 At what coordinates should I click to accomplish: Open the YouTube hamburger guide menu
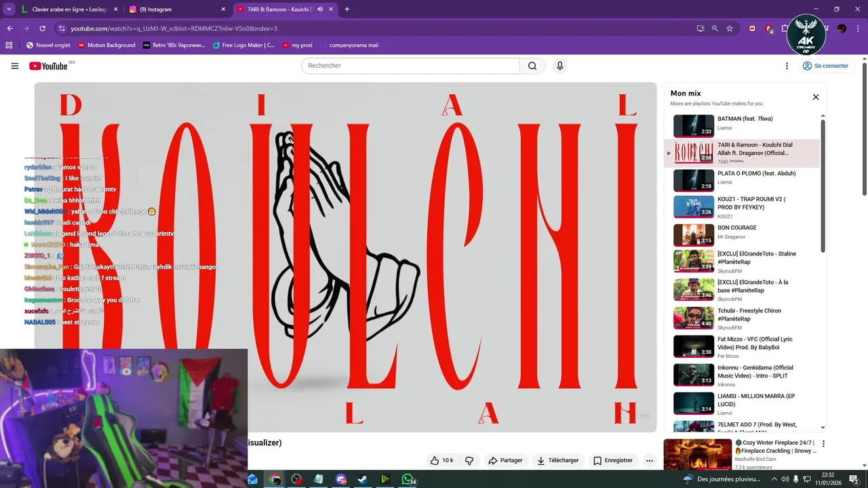coord(14,66)
